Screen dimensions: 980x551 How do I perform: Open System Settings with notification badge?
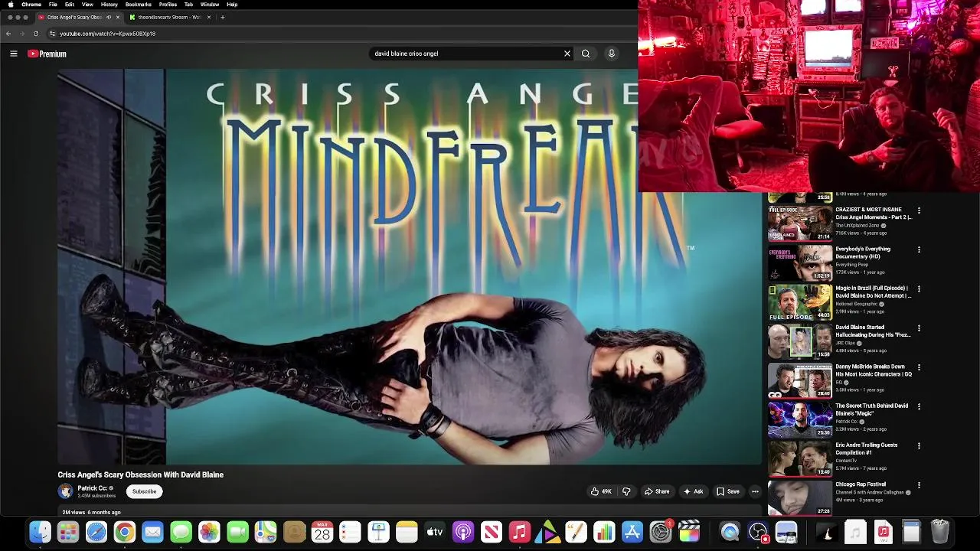(661, 531)
